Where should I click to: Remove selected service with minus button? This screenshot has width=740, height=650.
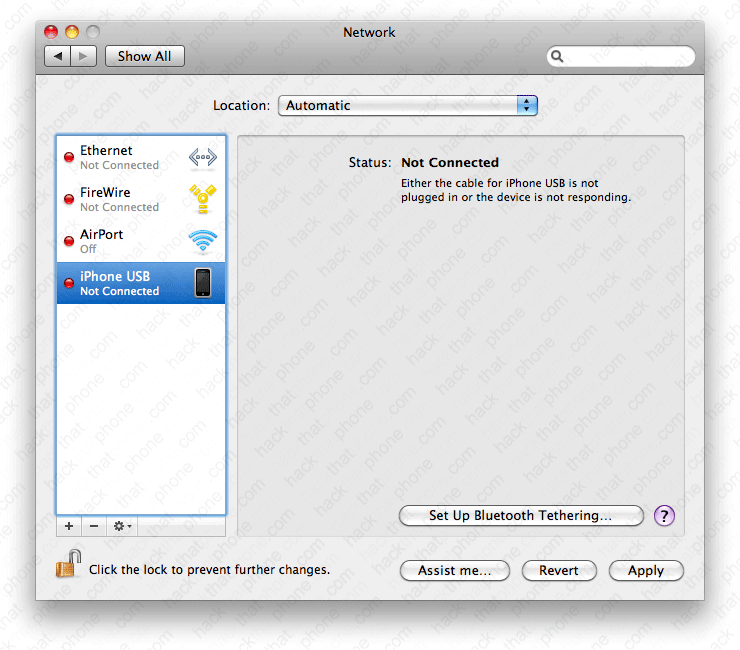click(94, 526)
